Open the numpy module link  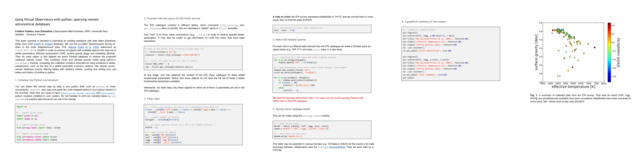tap(80, 93)
